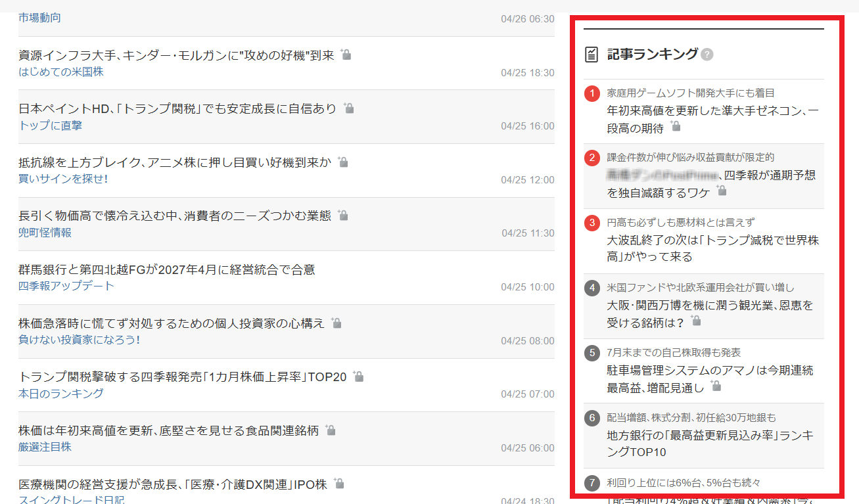Click subtitle 米国ファンドや北欧系運用会社が買い増し
Screen dimensions: 859x504
[x=701, y=288]
